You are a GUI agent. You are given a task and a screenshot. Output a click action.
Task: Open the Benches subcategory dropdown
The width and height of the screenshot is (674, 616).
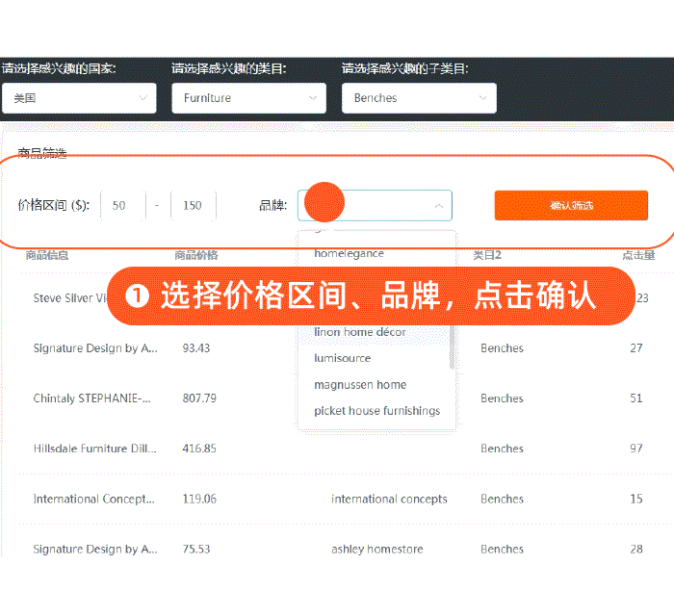coord(419,98)
